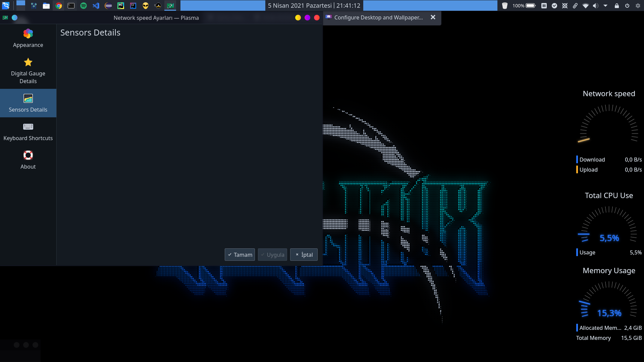Click the Network speed gauge widget
This screenshot has width=644, height=362.
608,127
